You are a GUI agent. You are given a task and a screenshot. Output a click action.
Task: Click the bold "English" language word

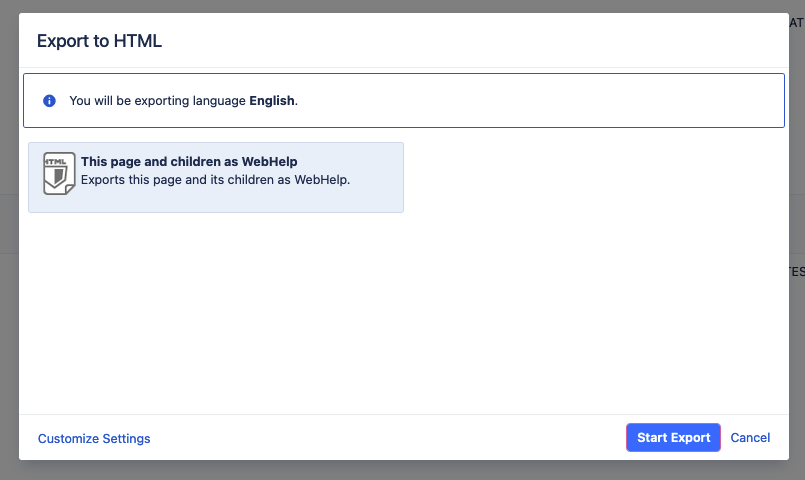tap(272, 101)
